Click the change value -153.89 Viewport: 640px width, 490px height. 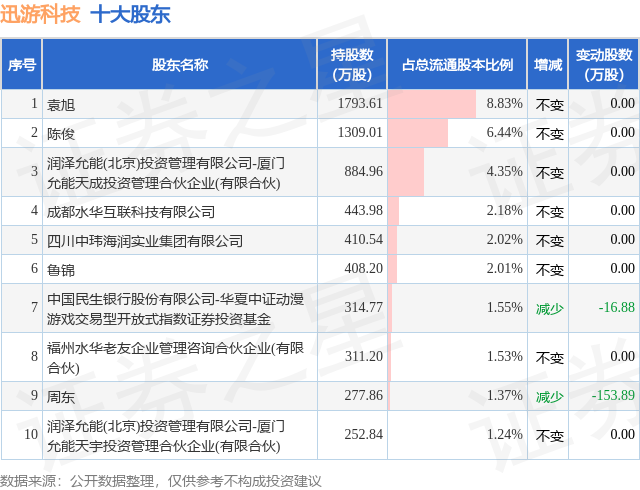(x=613, y=395)
